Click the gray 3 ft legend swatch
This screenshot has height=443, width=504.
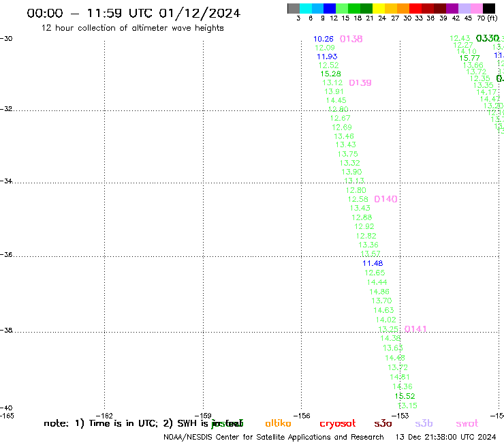click(x=294, y=8)
